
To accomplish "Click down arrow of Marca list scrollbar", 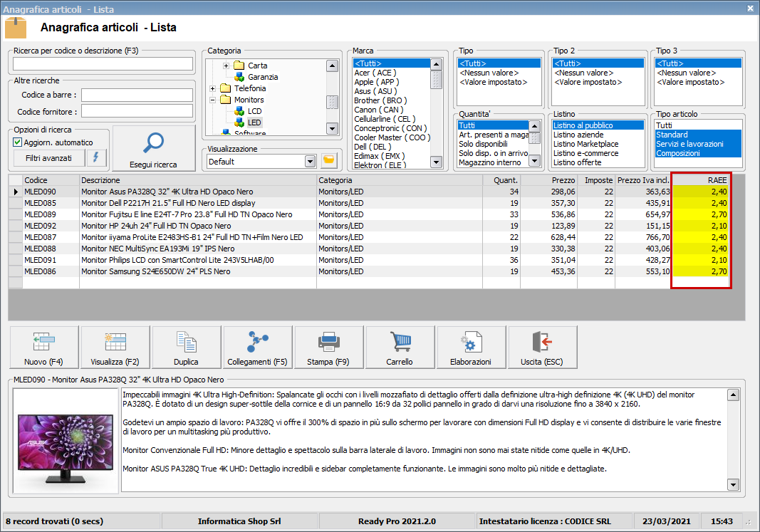I will (436, 162).
